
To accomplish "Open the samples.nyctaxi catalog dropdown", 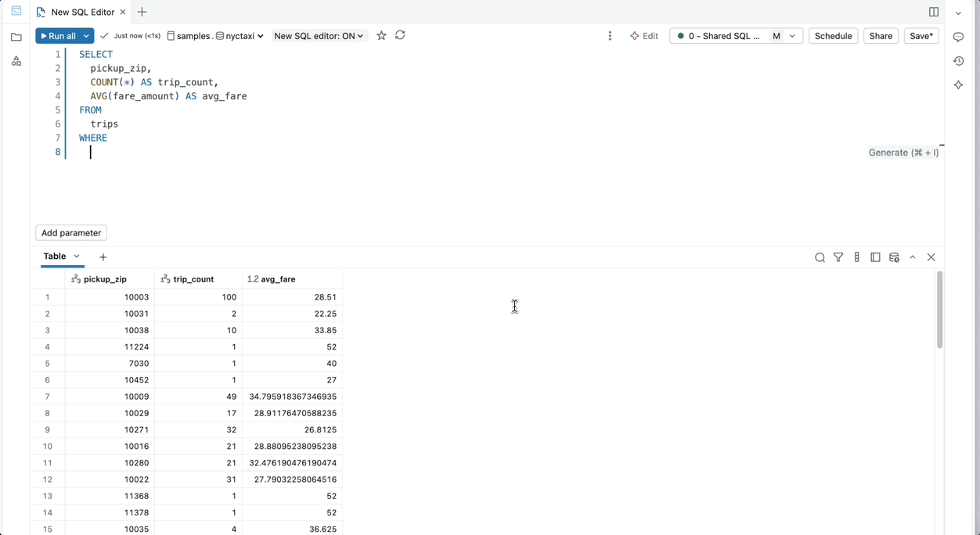I will click(x=216, y=36).
